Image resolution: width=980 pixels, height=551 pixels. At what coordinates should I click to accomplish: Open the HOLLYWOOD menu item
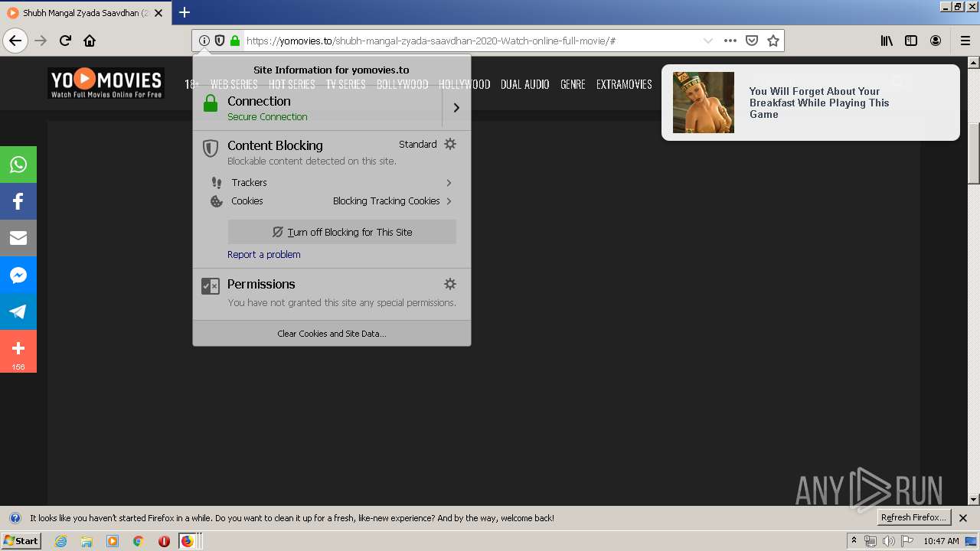(x=464, y=85)
